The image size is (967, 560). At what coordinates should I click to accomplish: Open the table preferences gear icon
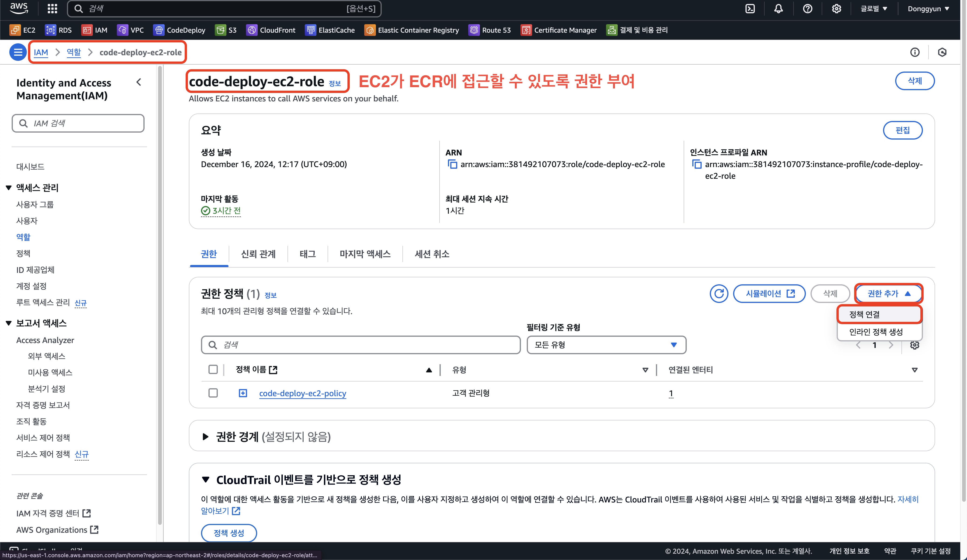(x=915, y=345)
